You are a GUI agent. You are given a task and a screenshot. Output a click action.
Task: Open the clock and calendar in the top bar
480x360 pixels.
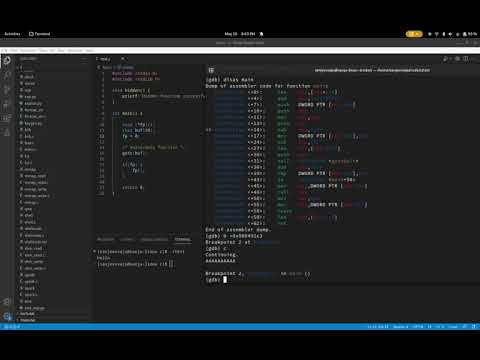[x=240, y=34]
